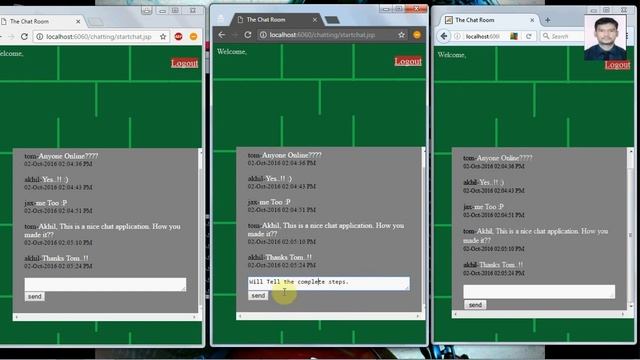Focus the empty message box in right window

[x=539, y=292]
